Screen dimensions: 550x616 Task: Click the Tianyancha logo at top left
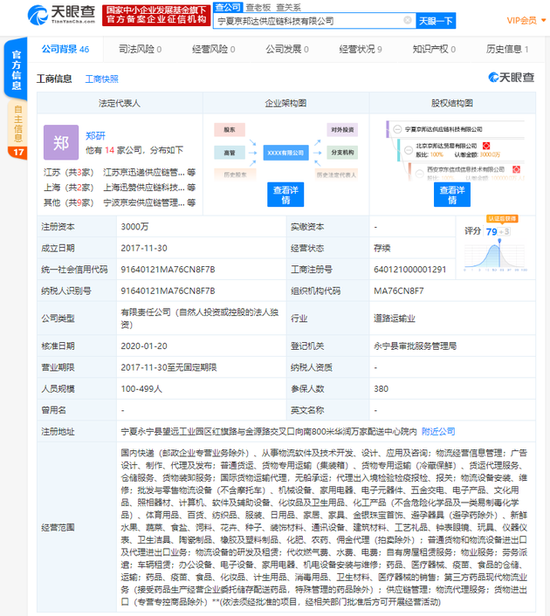(62, 15)
